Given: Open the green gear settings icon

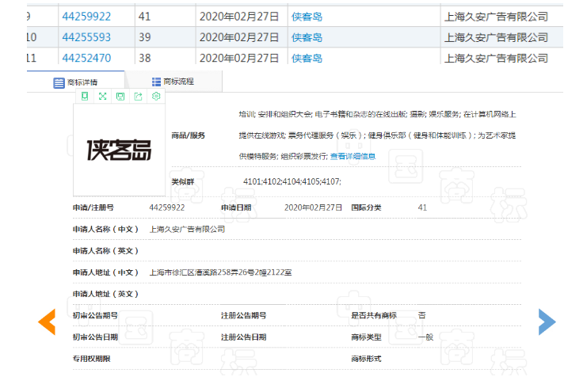Looking at the screenshot, I should 156,97.
